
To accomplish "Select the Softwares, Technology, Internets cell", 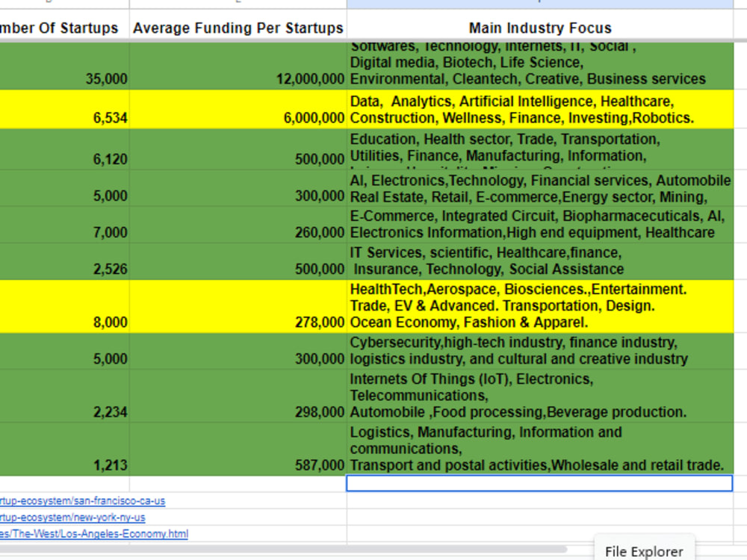I will (x=540, y=66).
